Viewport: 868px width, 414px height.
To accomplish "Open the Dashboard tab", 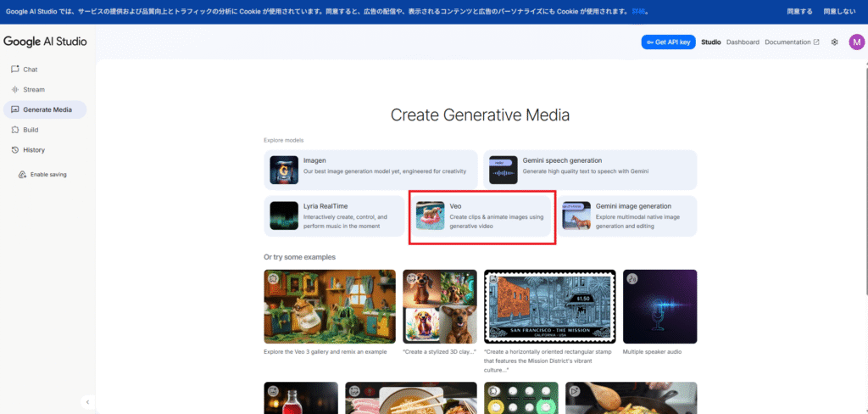I will (x=743, y=42).
